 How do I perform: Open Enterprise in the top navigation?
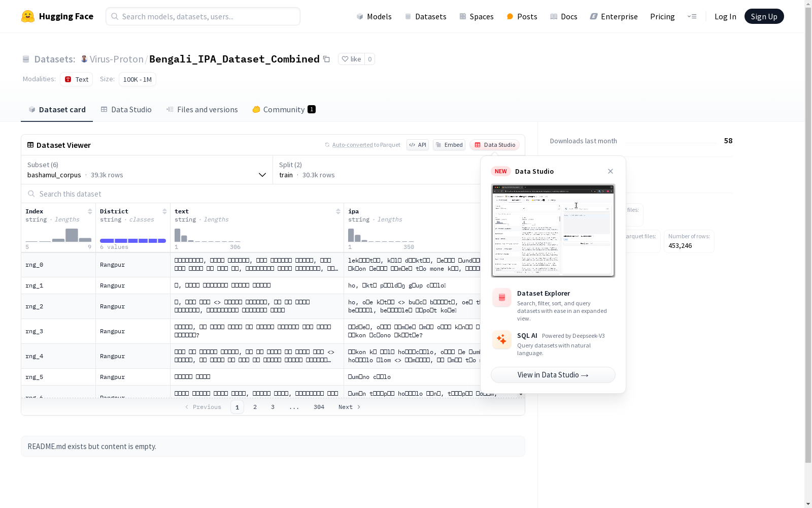[614, 16]
